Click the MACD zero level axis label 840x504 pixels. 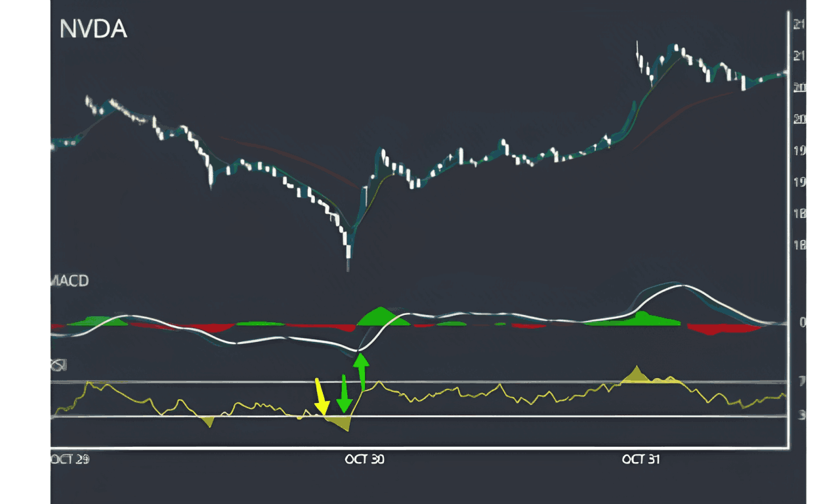802,322
